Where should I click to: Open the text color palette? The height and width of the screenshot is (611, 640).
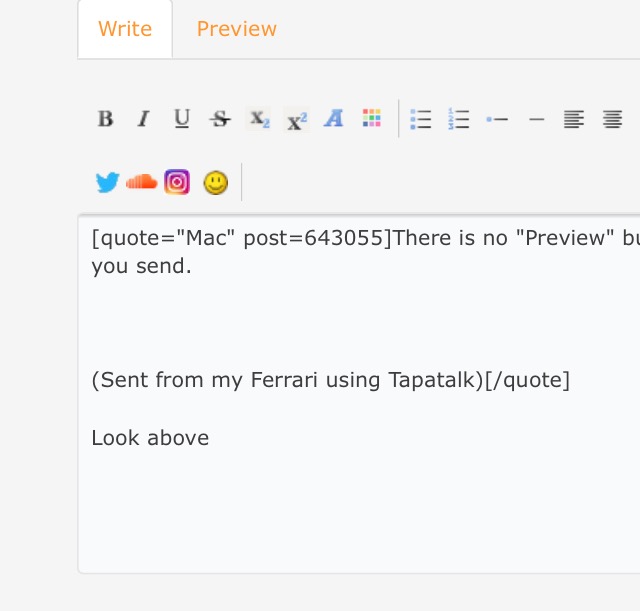(372, 120)
